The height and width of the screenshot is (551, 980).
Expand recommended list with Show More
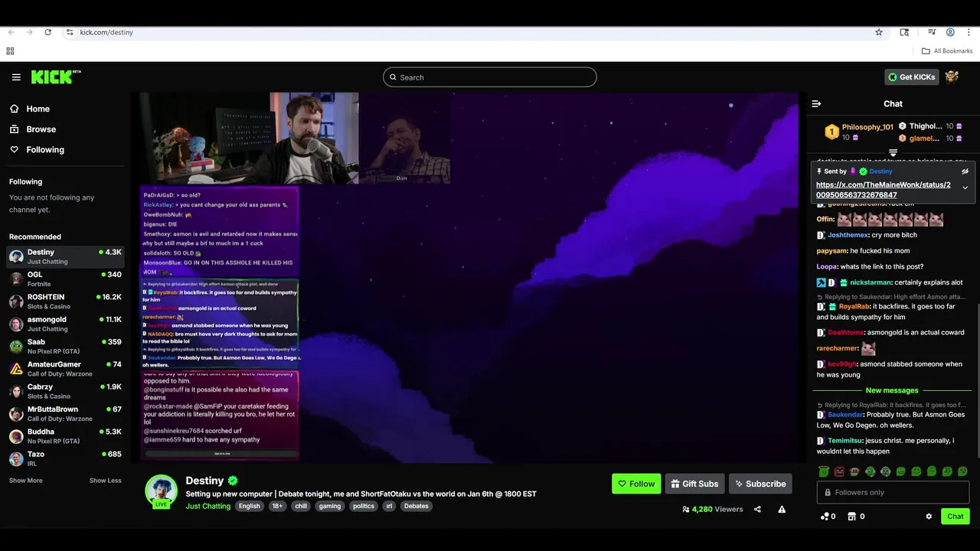26,481
